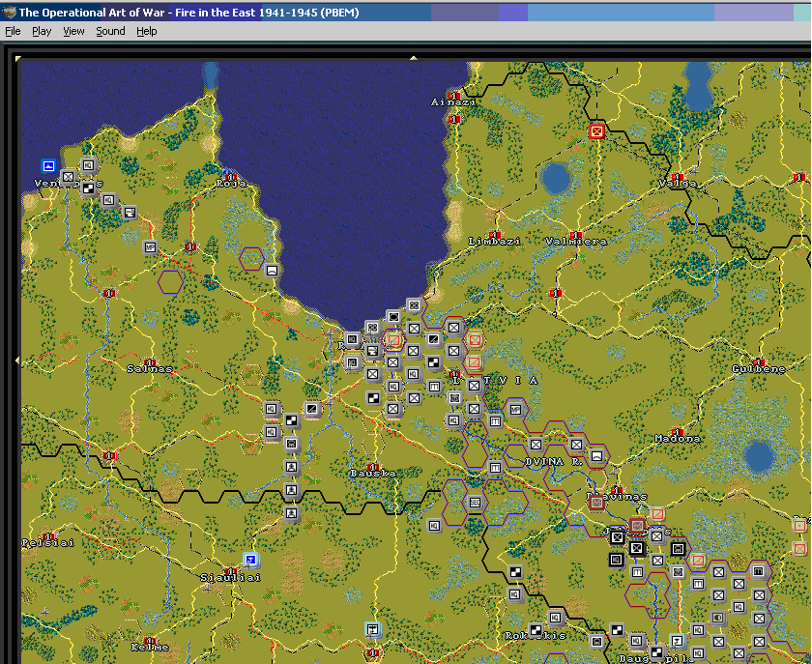Select the southernmost counter in the column north of Siauliai
The width and height of the screenshot is (812, 664).
click(292, 513)
